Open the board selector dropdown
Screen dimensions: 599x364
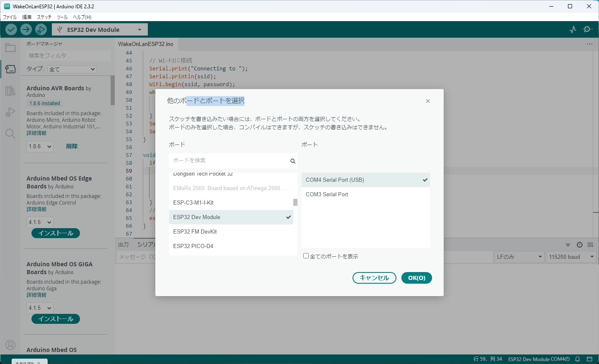coord(100,29)
